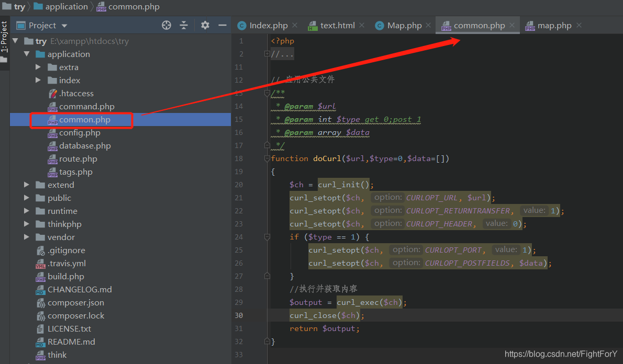Expand folded comment on line 2
The height and width of the screenshot is (364, 623).
267,54
